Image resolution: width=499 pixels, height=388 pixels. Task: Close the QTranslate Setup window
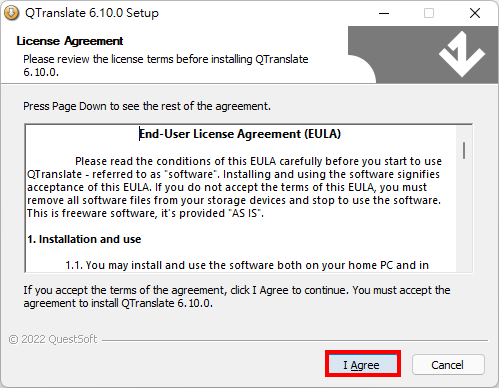coord(475,13)
